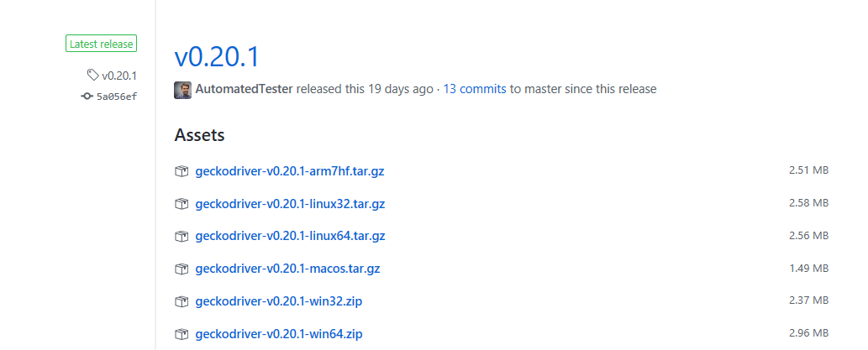This screenshot has height=350, width=868.
Task: Click the package icon beside macos tarball
Action: click(x=181, y=269)
